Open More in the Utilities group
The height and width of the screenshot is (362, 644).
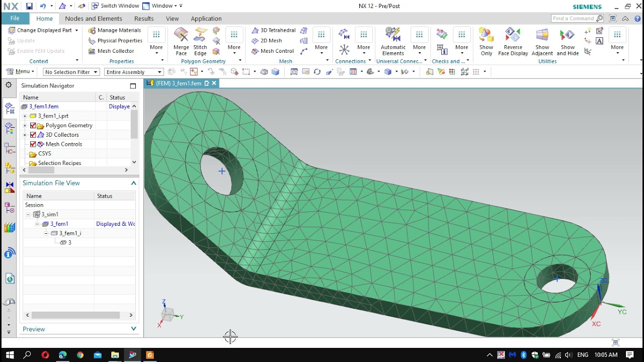coord(617,42)
